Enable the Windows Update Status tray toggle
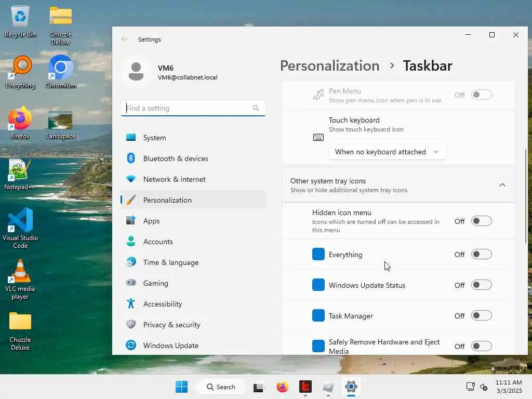 481,285
